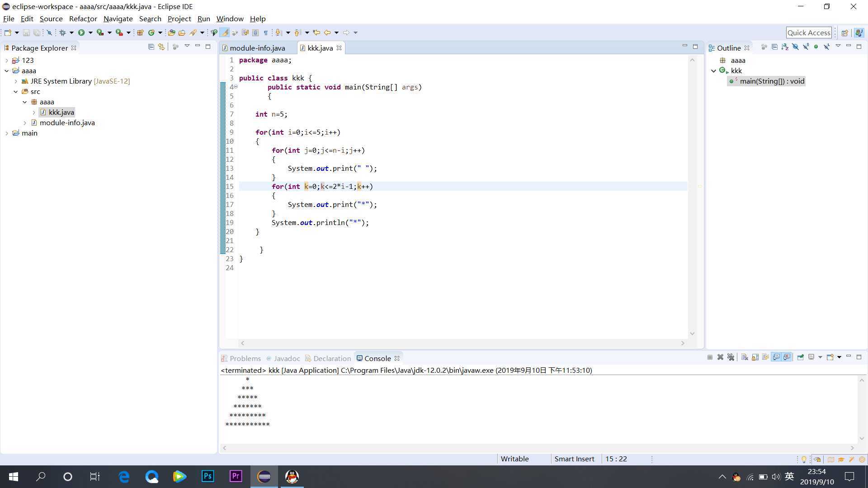Click the New file toolbar icon
Screen dimensions: 868x488
[8, 33]
